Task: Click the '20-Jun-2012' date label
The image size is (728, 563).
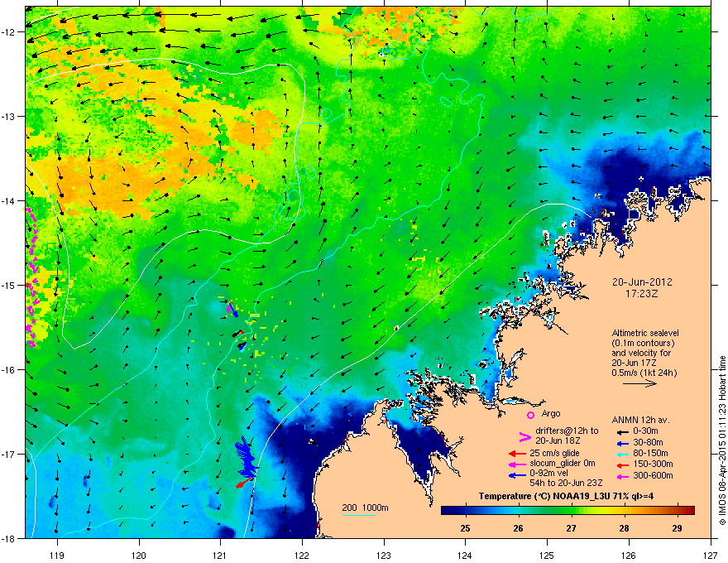Action: [642, 282]
